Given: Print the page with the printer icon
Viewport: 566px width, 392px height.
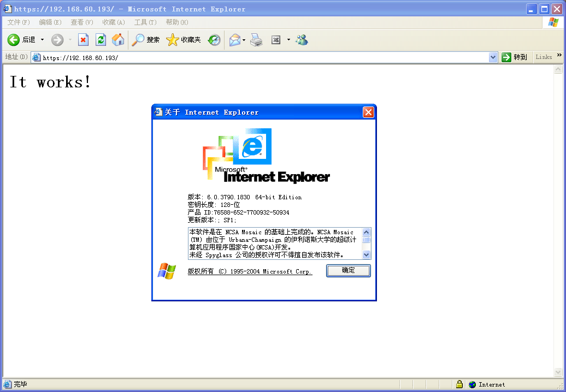Looking at the screenshot, I should [256, 40].
